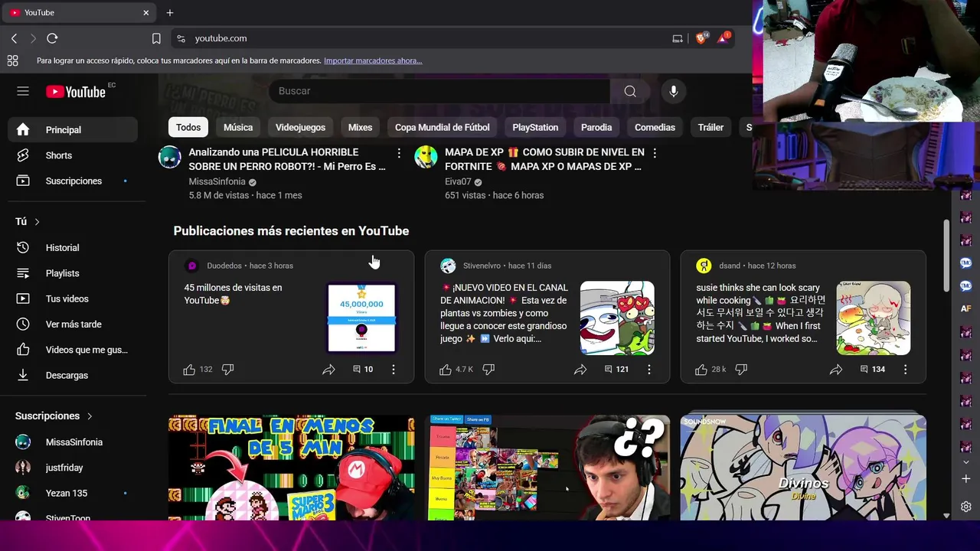Click the Brave Shields icon
Screen dimensions: 980x551
[x=701, y=38]
